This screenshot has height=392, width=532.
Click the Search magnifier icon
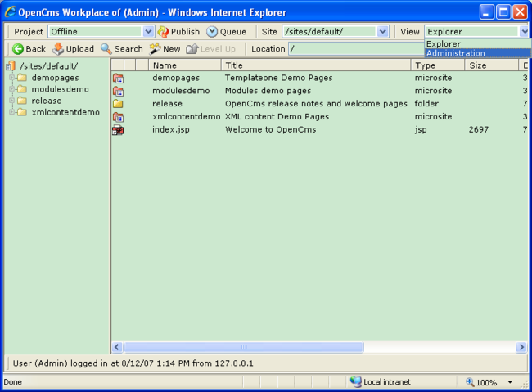[x=106, y=49]
